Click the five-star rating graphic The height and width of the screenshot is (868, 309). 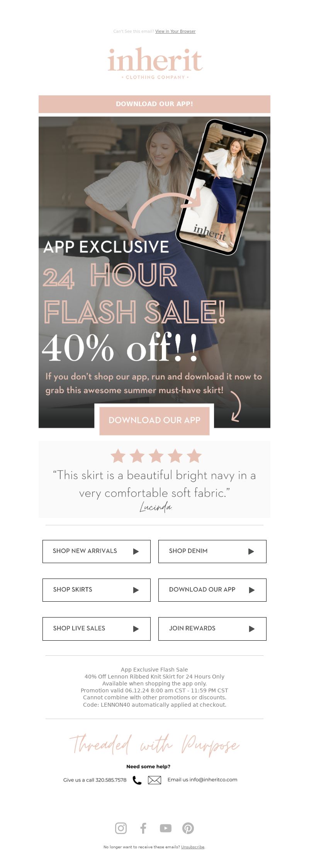tap(156, 456)
